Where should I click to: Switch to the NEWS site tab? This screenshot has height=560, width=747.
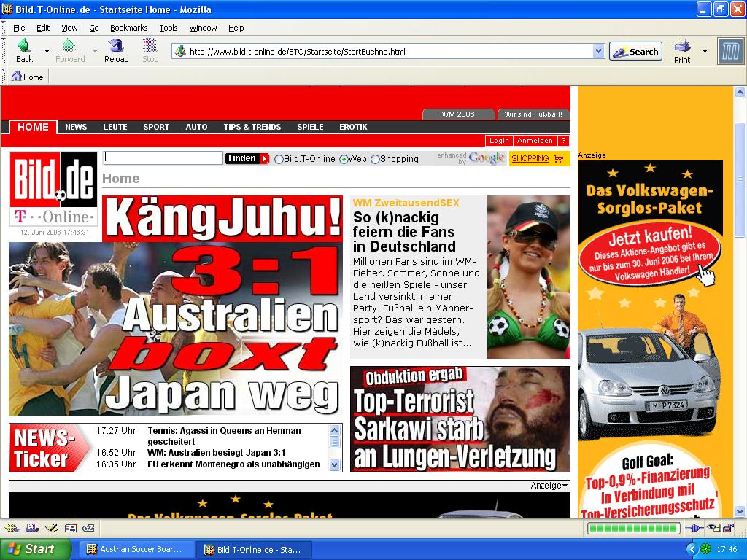click(x=76, y=127)
